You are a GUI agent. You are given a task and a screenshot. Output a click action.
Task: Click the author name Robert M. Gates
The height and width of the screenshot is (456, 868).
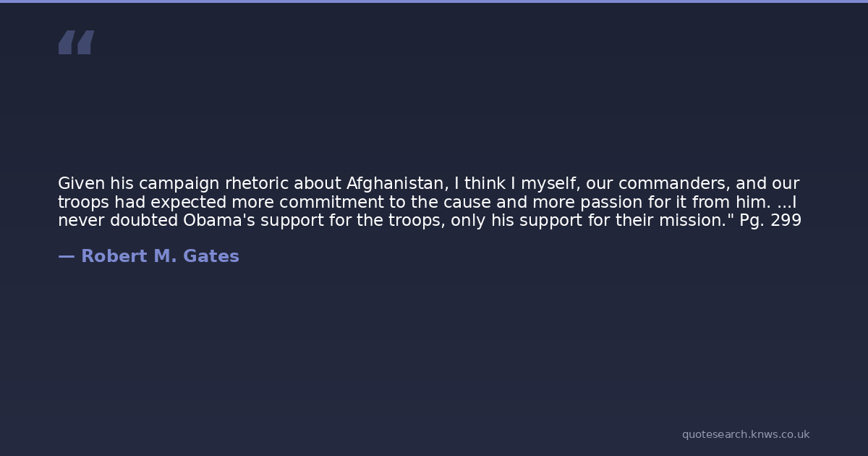[x=160, y=256]
